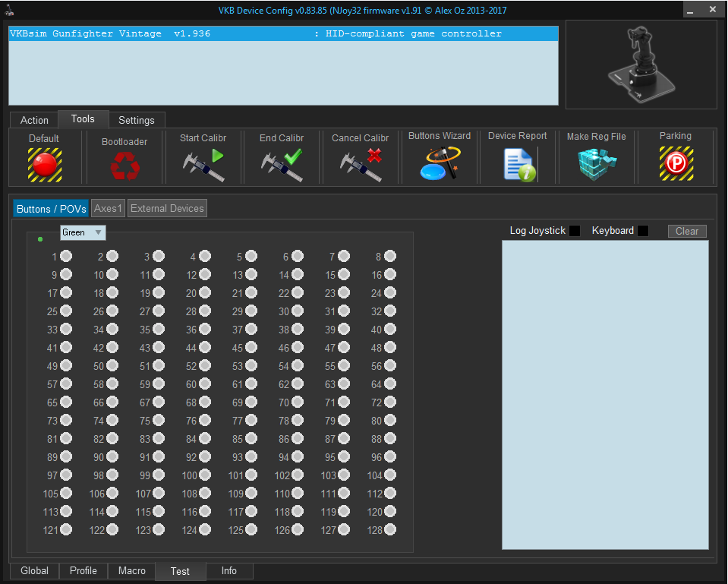The width and height of the screenshot is (728, 584).
Task: Switch to the Axes1 tab
Action: pos(108,208)
